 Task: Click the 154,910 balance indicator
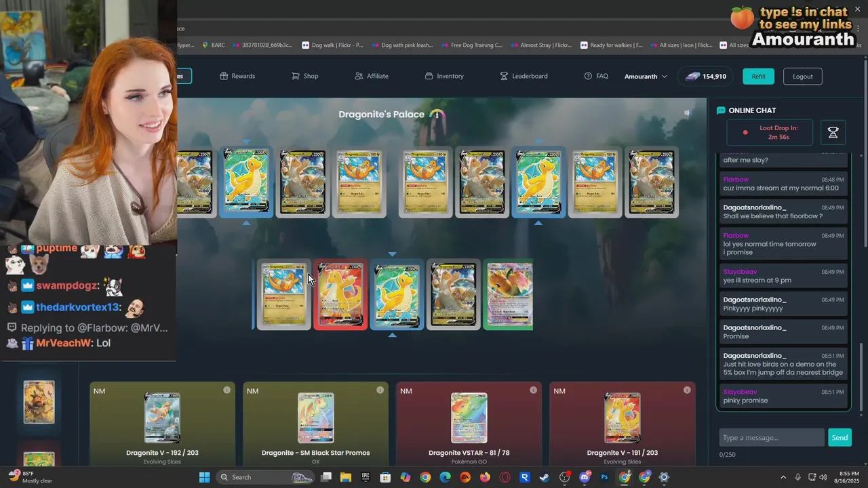click(706, 76)
